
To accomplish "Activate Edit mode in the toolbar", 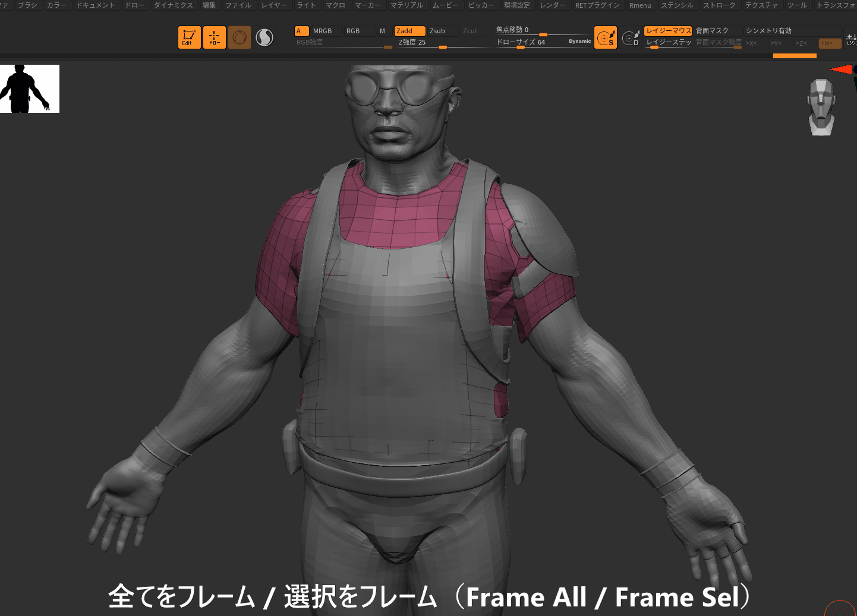I will (189, 37).
